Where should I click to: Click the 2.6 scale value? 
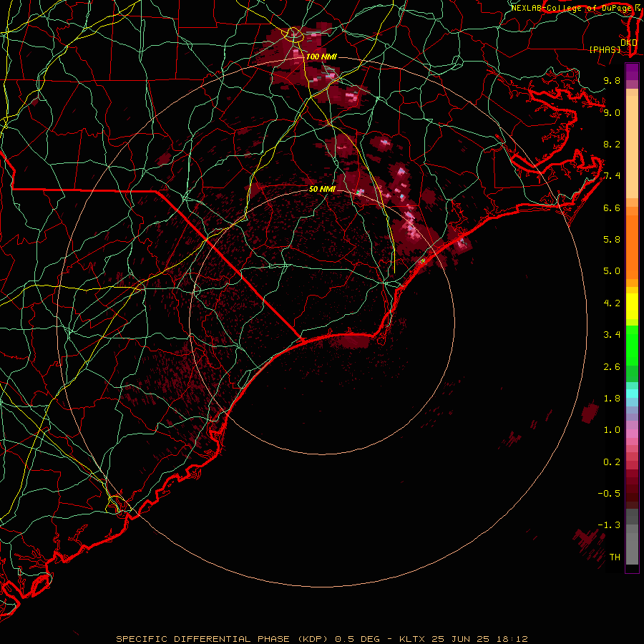(612, 367)
